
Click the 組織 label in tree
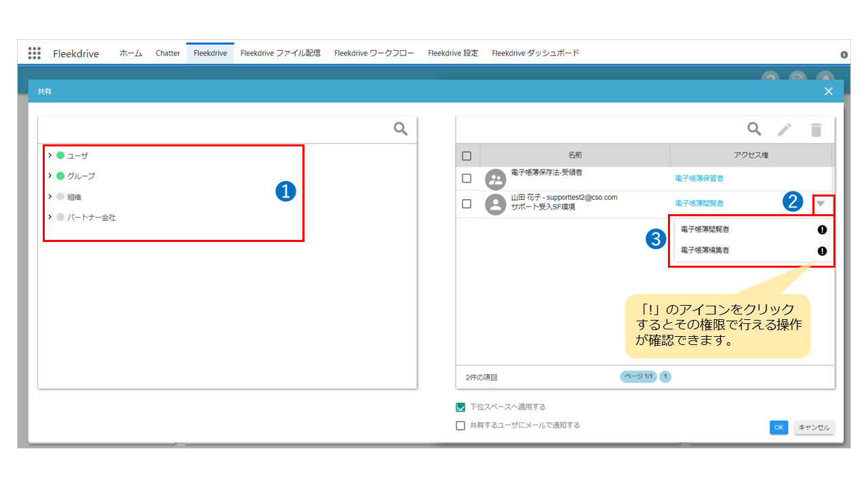point(74,197)
